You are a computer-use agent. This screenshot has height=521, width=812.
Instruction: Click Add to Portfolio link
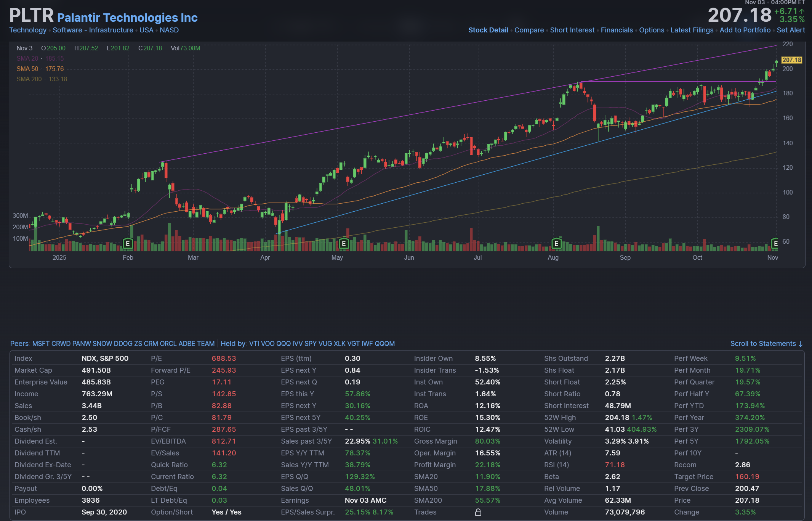coord(745,30)
